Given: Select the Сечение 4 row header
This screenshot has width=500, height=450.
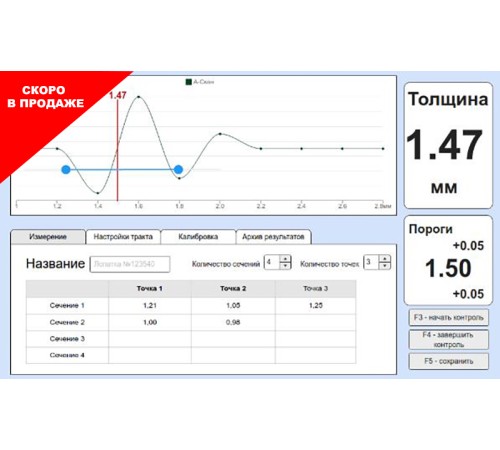Looking at the screenshot, I should [x=67, y=355].
